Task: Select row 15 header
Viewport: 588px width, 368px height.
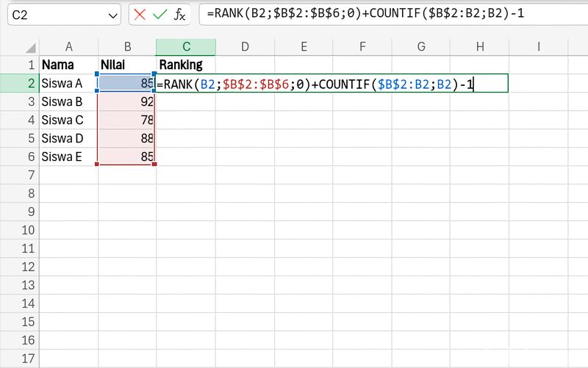Action: [x=20, y=322]
